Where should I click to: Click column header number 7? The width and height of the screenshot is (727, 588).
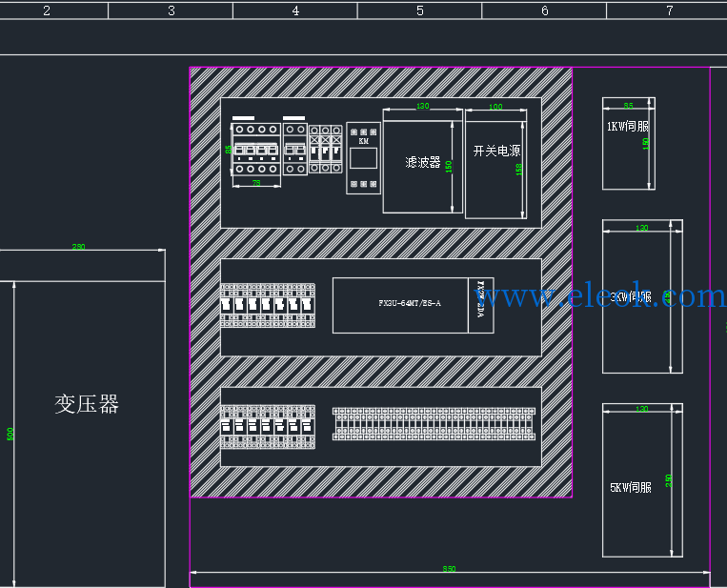point(670,10)
